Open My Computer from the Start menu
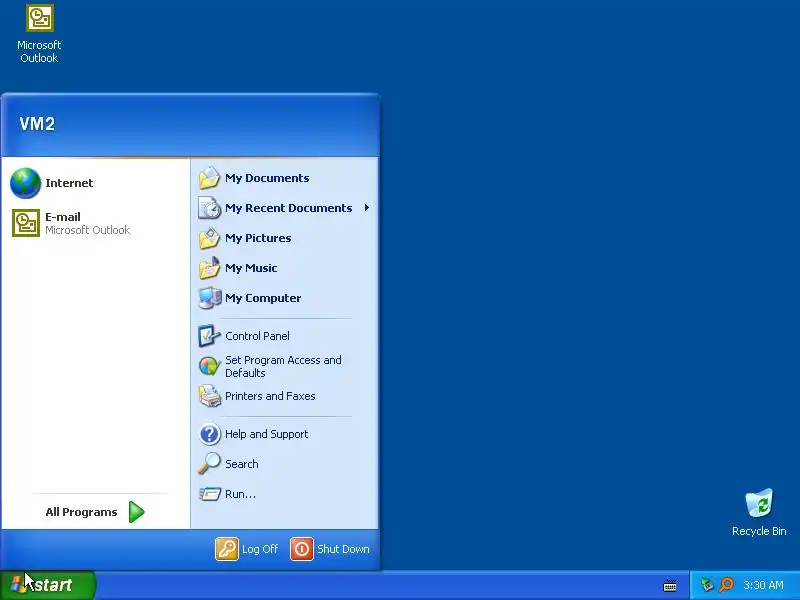 coord(286,298)
